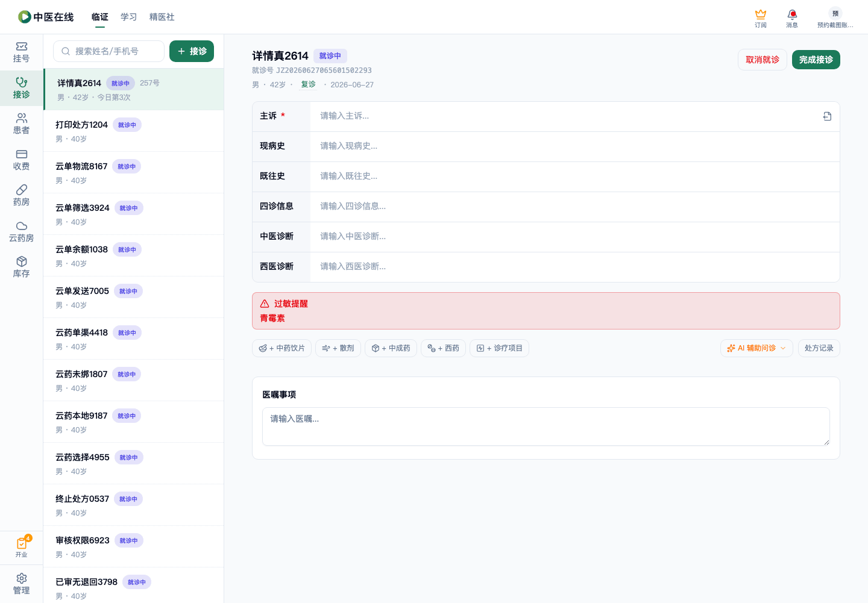The width and height of the screenshot is (868, 603).
Task: Expand the AI 辅助问诊 dropdown
Action: pyautogui.click(x=756, y=348)
